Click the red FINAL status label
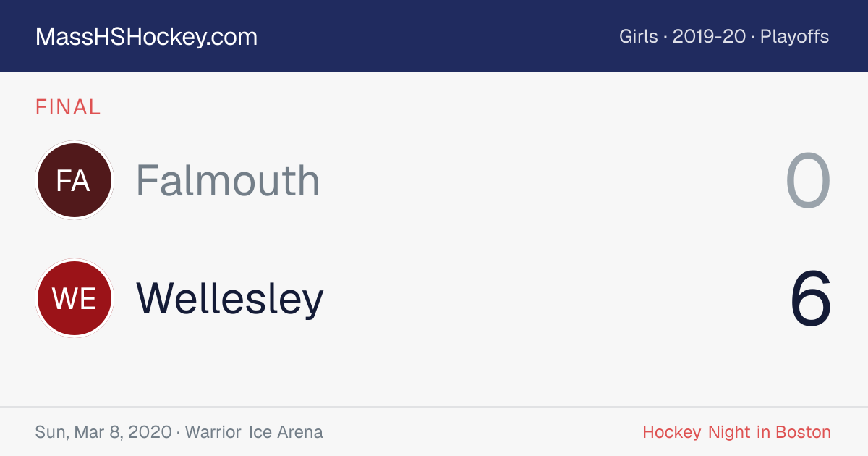Screen dimensions: 868x456 (68, 107)
